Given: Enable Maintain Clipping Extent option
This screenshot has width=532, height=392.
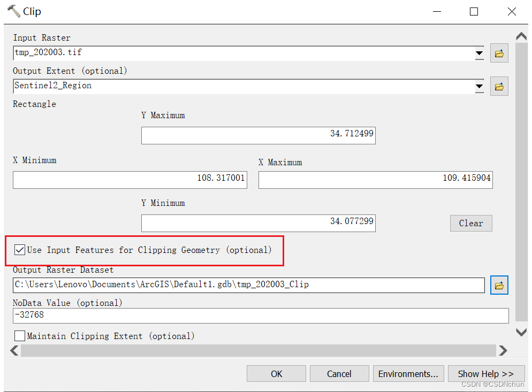Looking at the screenshot, I should [x=20, y=336].
